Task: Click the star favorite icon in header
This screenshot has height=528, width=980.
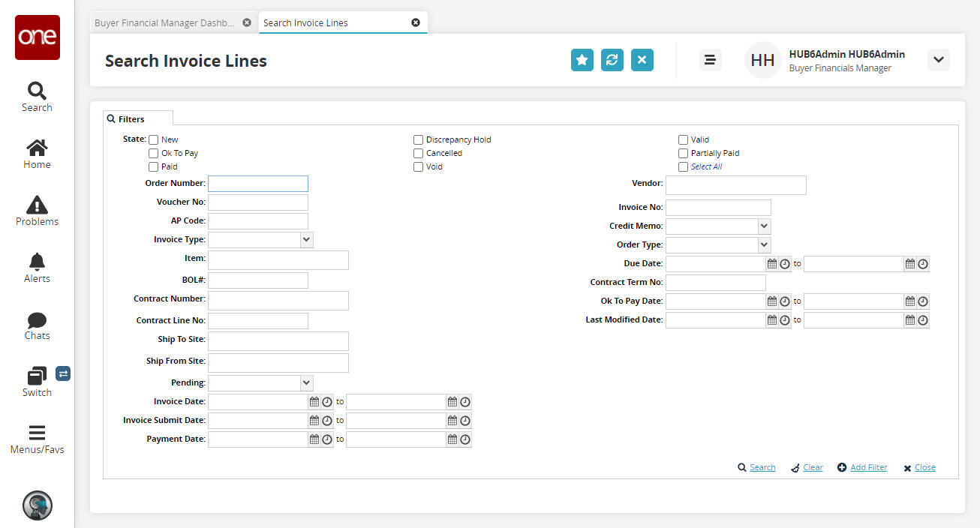Action: click(582, 60)
